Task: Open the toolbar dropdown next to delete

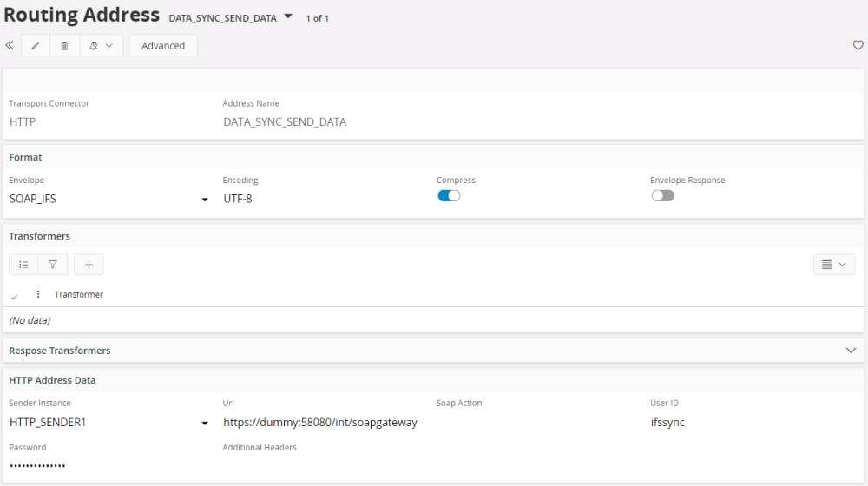Action: (101, 46)
